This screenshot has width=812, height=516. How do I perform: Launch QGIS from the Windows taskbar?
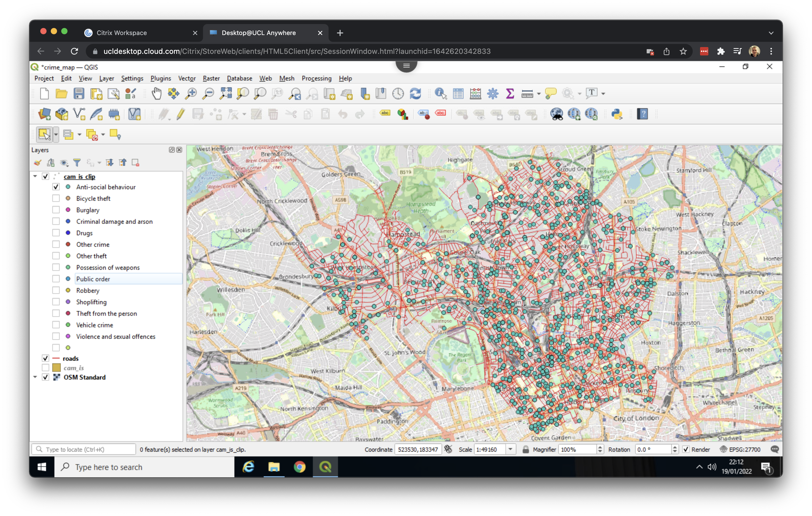[x=325, y=467]
